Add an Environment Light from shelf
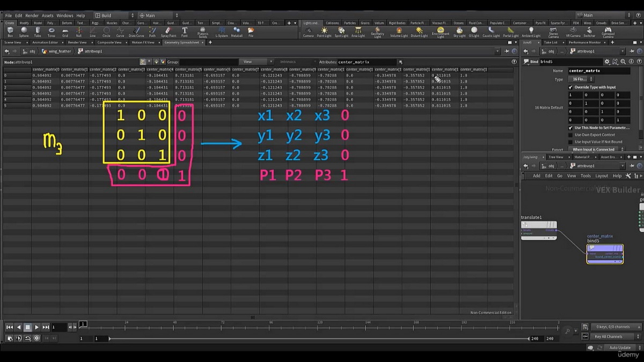644x362 pixels. pos(441,33)
